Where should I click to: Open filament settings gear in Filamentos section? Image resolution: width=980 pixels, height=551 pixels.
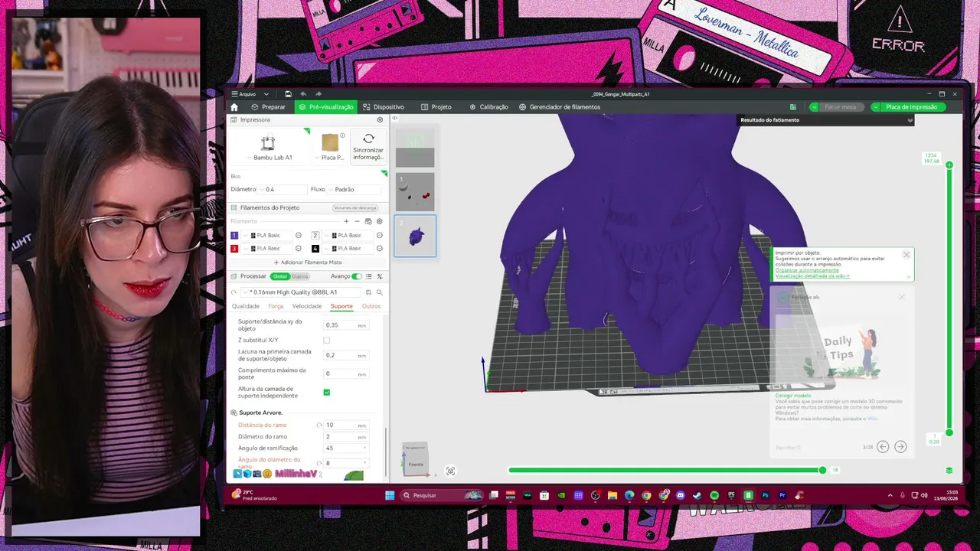click(379, 221)
